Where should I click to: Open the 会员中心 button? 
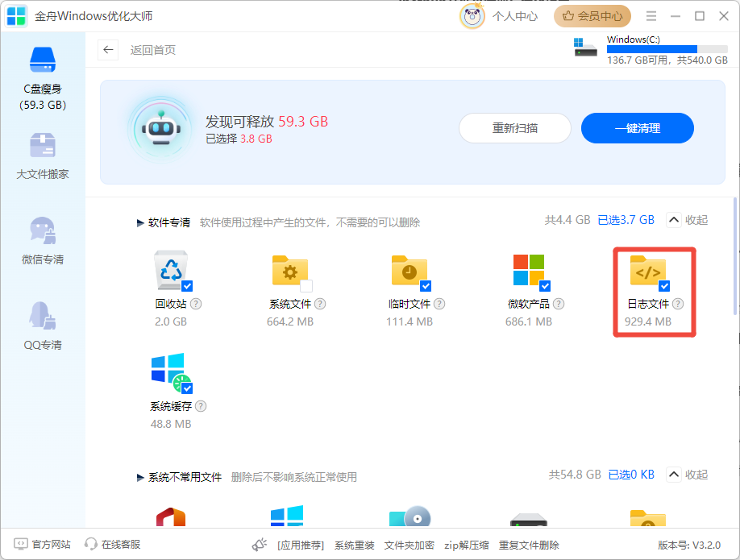click(592, 16)
